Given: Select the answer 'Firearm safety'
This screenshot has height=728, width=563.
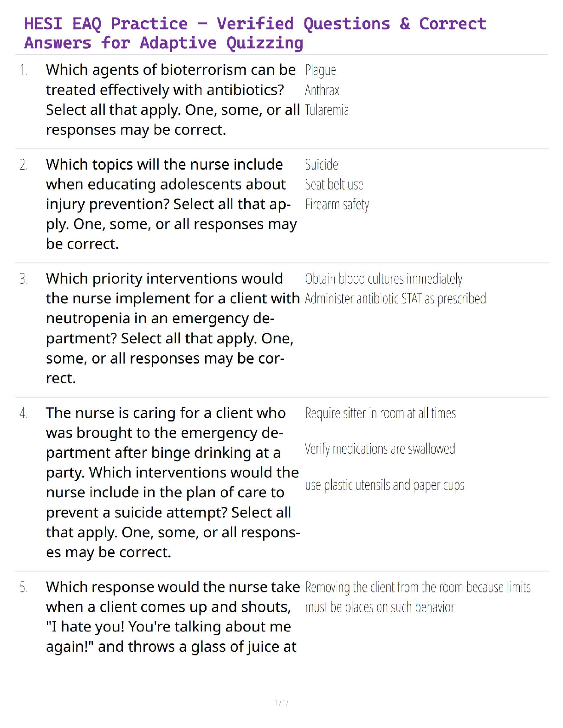Looking at the screenshot, I should [337, 205].
